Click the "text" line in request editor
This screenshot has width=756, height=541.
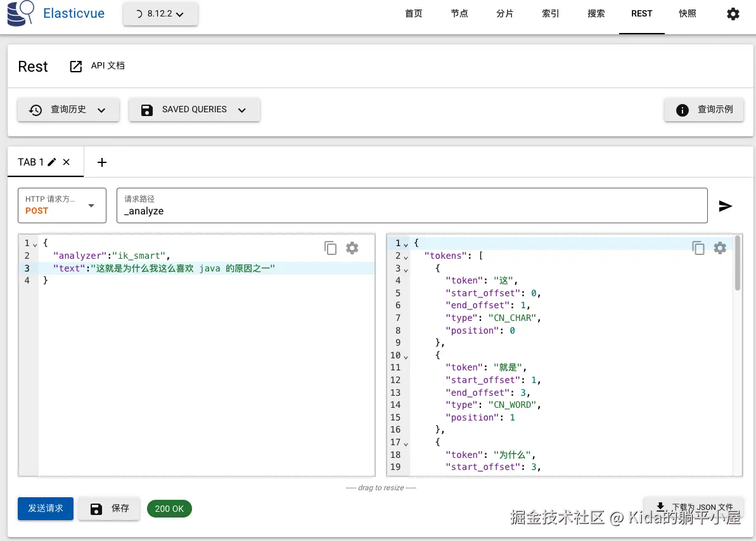click(x=164, y=268)
